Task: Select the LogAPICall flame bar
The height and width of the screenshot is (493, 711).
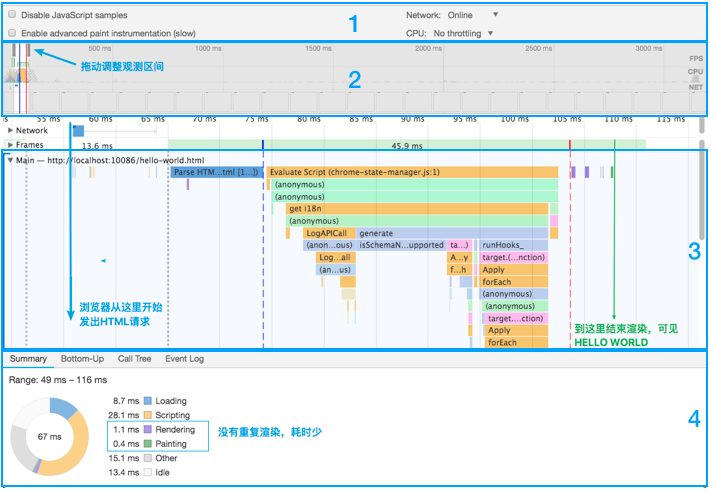Action: click(x=329, y=234)
